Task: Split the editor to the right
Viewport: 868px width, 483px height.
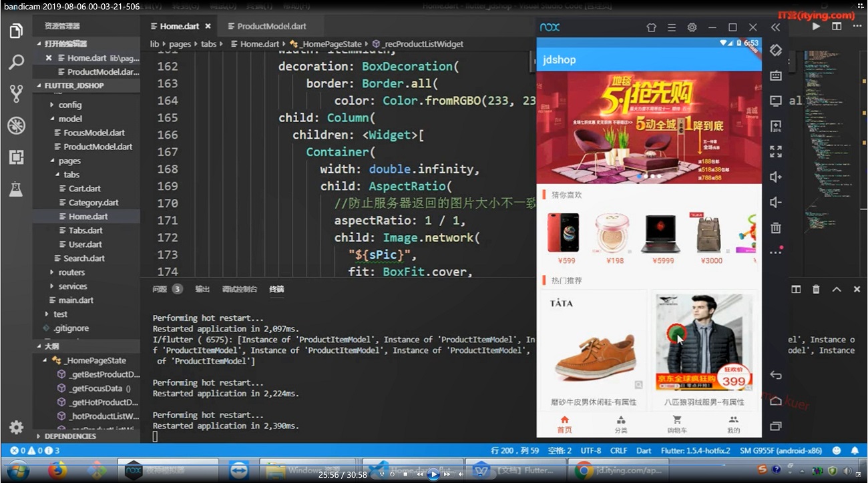Action: click(837, 27)
